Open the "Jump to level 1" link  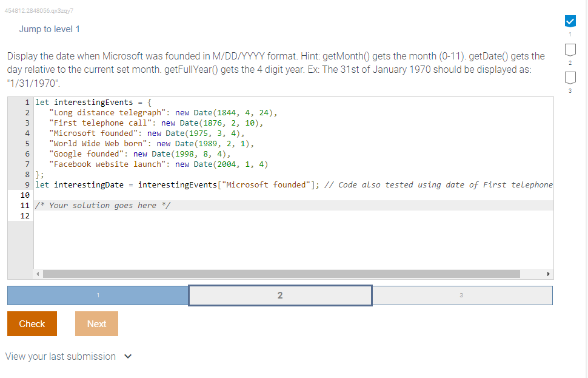coord(49,29)
